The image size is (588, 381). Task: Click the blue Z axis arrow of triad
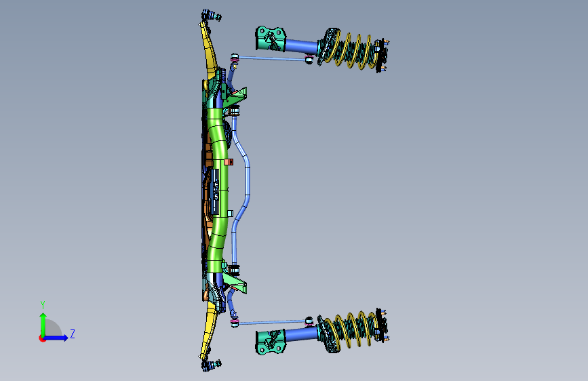(56, 338)
